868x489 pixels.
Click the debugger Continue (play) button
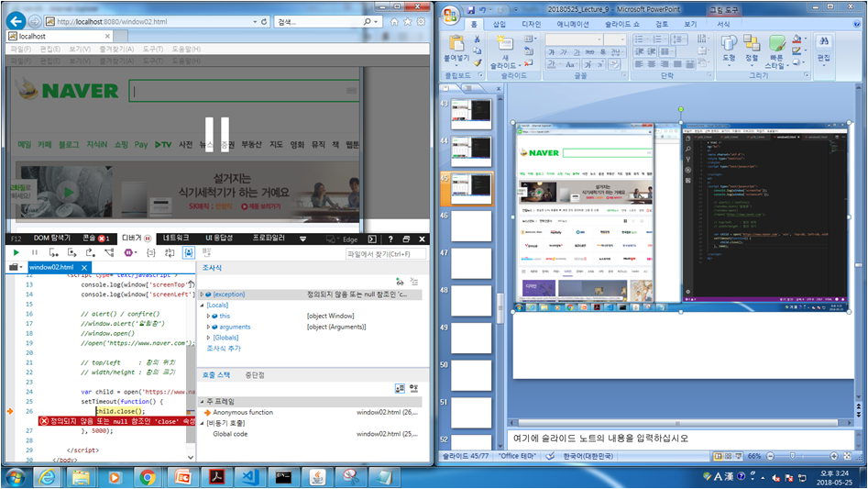(16, 252)
